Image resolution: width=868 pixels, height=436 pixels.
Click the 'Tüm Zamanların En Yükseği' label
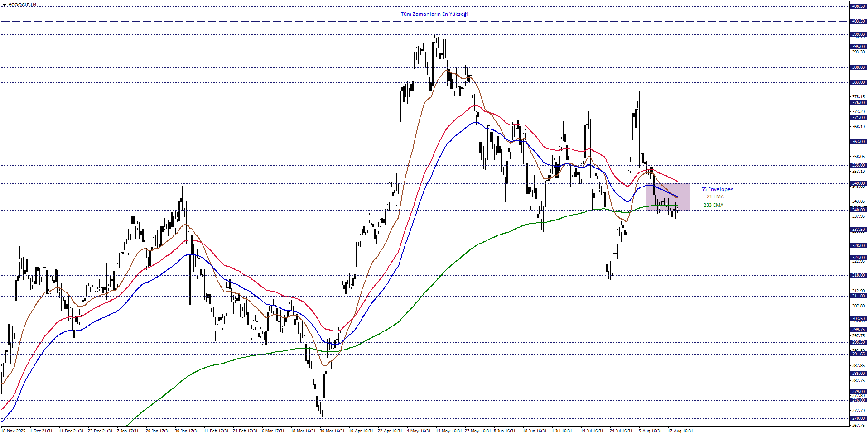click(x=434, y=14)
